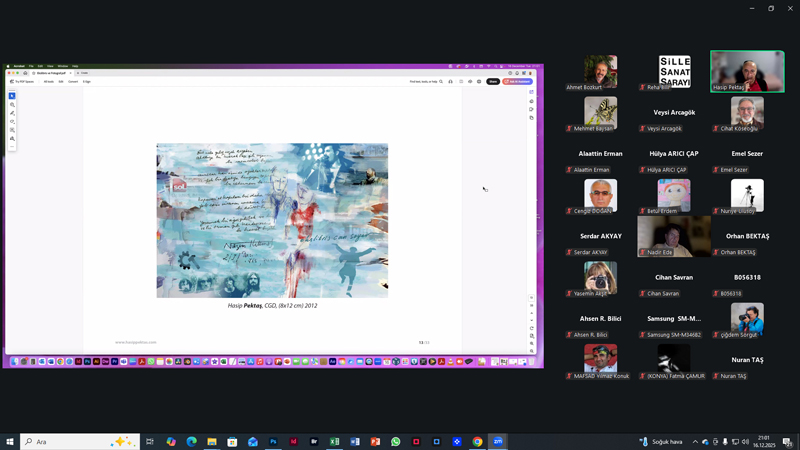This screenshot has width=800, height=450.
Task: Open Photoshop from the Windows taskbar
Action: coord(273,441)
